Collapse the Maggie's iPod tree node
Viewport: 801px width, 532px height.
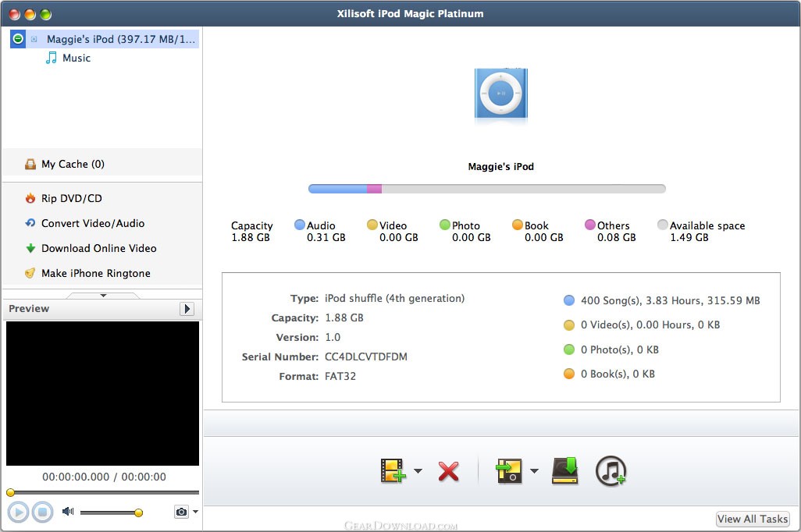18,39
